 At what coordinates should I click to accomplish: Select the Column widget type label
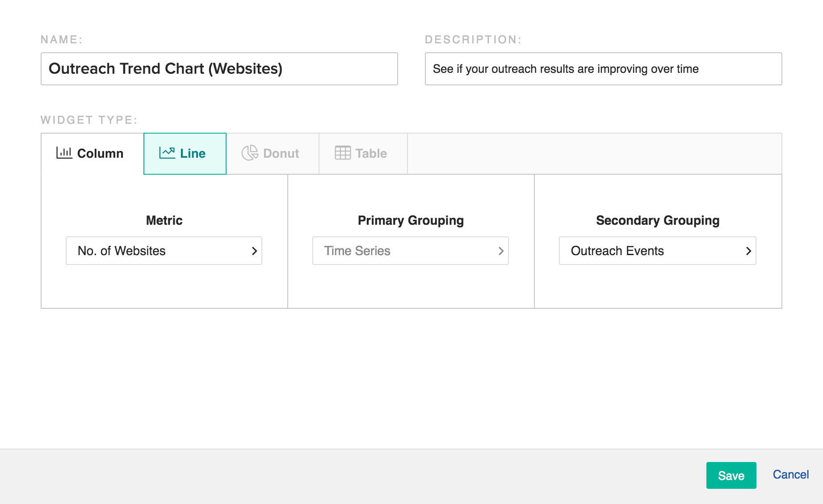click(x=100, y=154)
